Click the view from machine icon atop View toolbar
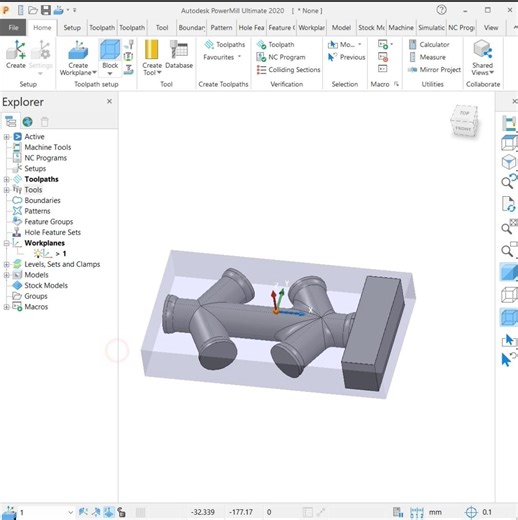 (x=509, y=123)
